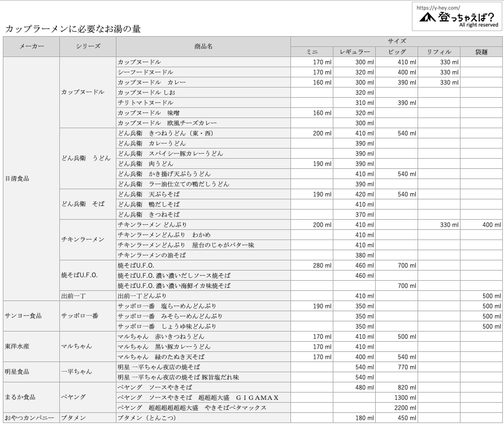504x427 pixels.
Task: Select product どん兵衛 きつねそば
Action: 203,215
